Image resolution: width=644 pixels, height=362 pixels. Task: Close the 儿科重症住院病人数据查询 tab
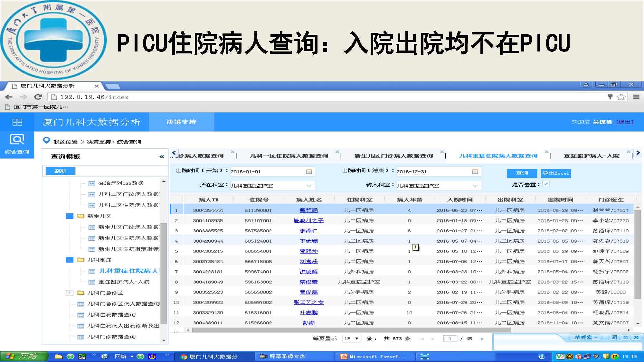(x=546, y=152)
